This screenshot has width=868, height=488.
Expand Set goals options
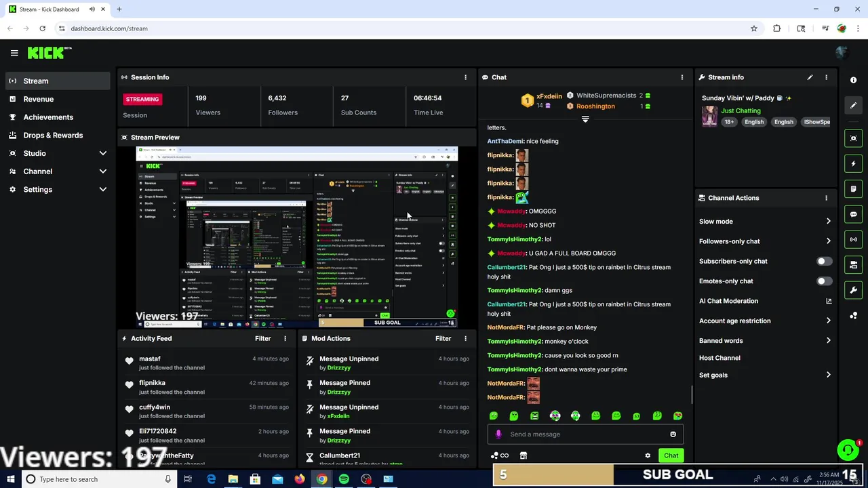tap(828, 375)
